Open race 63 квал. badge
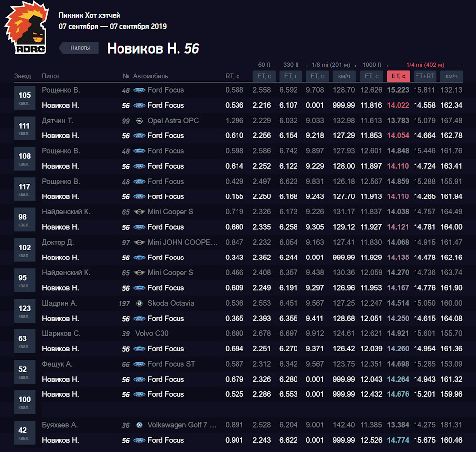 pos(25,341)
